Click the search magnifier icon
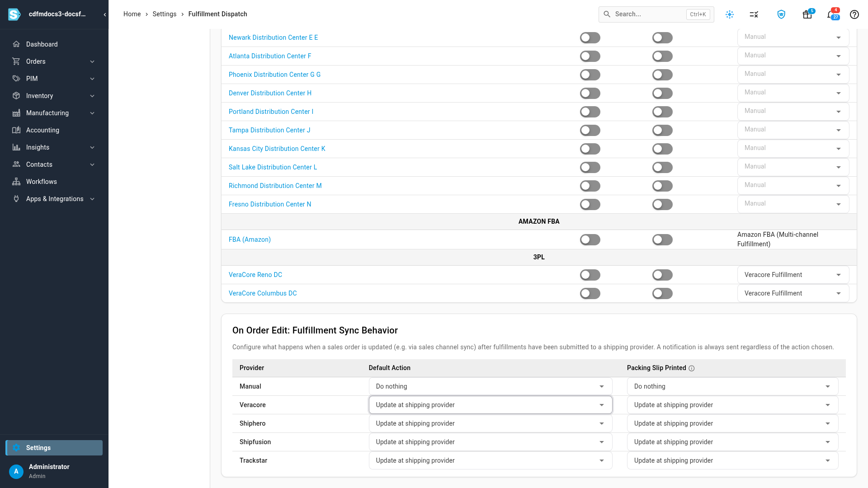This screenshot has width=868, height=488. pos(607,14)
